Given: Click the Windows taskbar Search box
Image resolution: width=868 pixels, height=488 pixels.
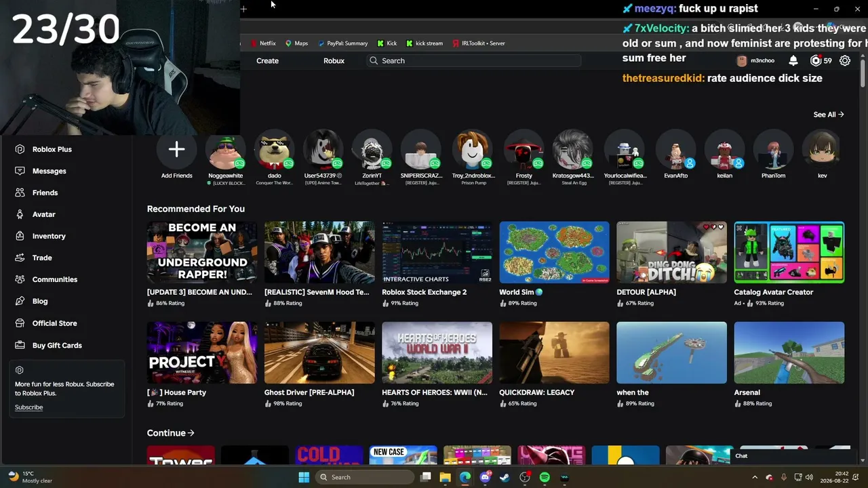Looking at the screenshot, I should point(366,477).
